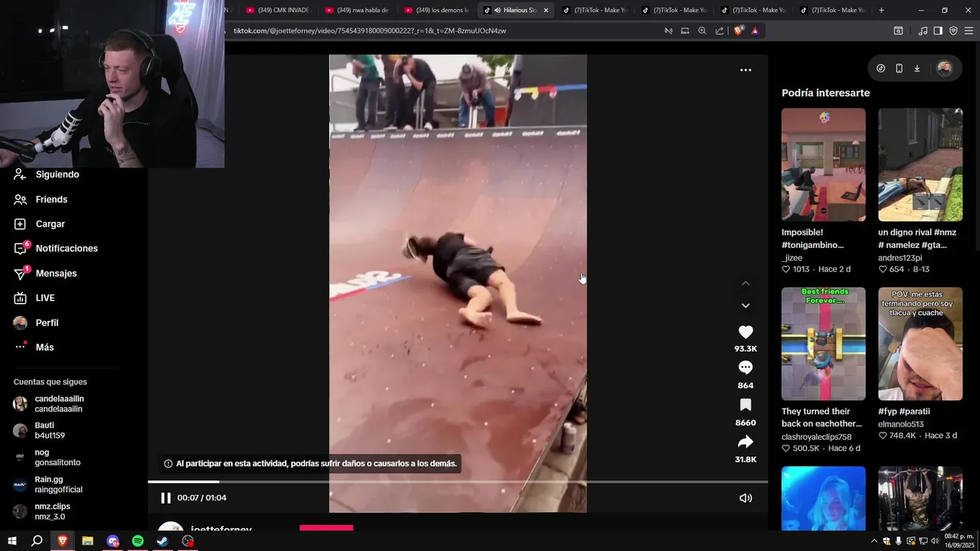980x551 pixels.
Task: Show hidden system tray icons chevron
Action: (874, 541)
